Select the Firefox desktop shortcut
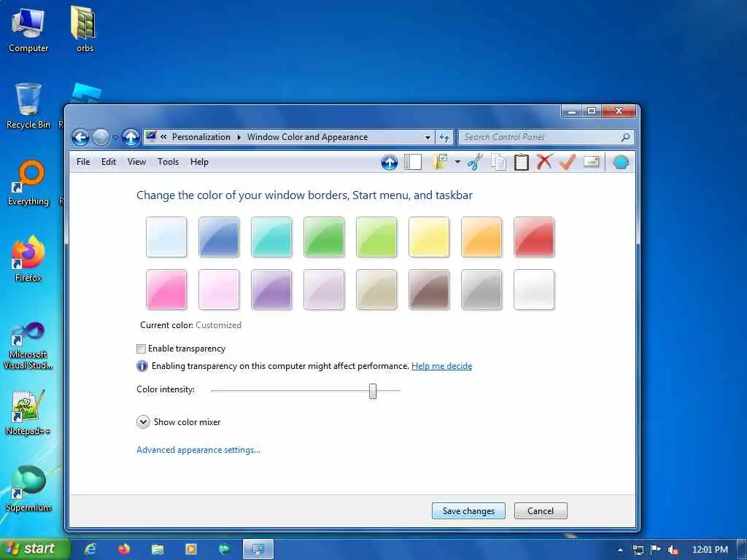Screen dimensions: 747x560 tap(28, 259)
